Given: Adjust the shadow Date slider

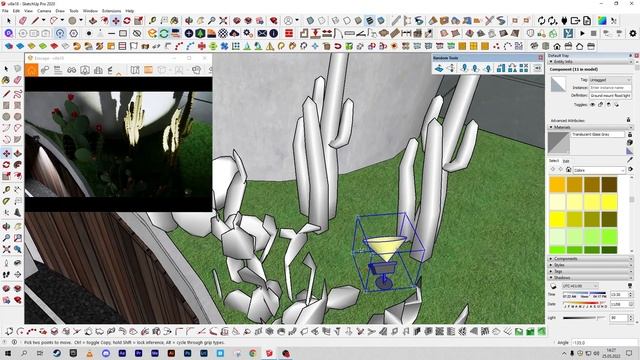Looking at the screenshot, I should coord(584,304).
